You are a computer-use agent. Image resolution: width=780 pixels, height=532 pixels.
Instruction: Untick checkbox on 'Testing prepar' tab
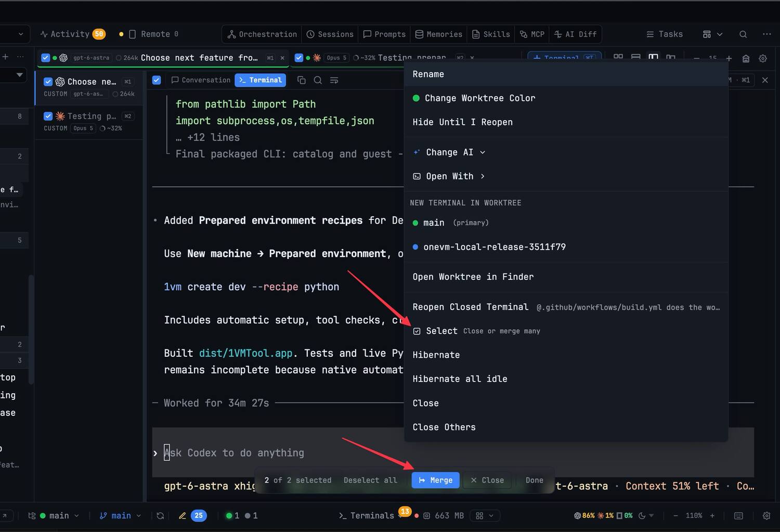coord(298,58)
